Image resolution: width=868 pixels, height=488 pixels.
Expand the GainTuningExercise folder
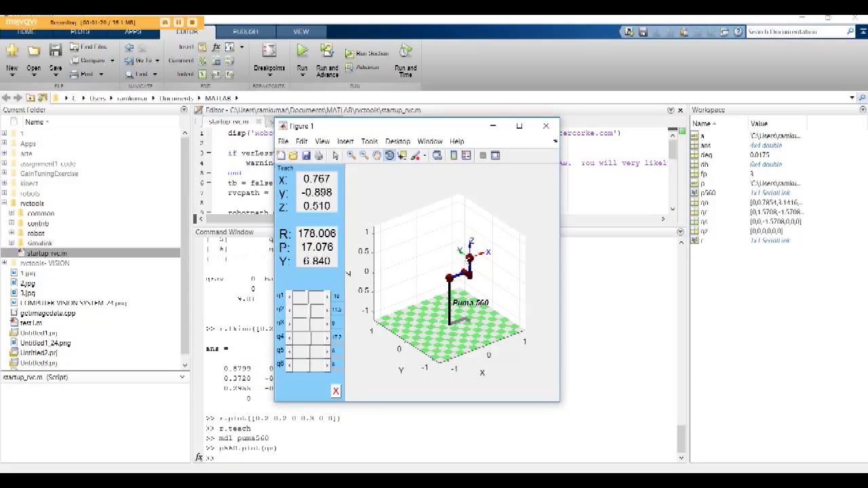tap(4, 174)
